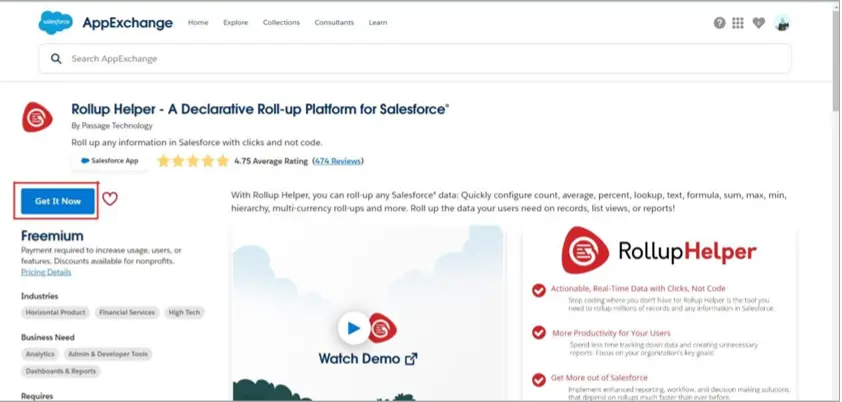
Task: Open the help question mark icon
Action: pos(719,23)
